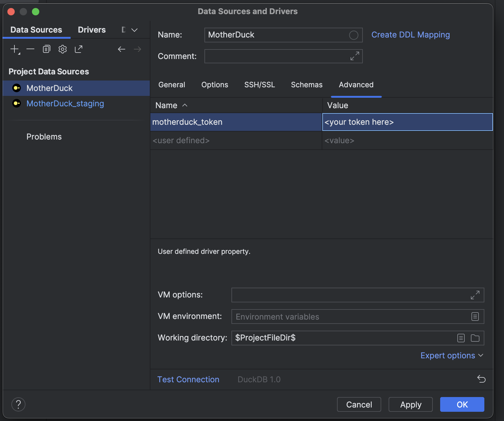
Task: Remove selected data source with minus icon
Action: click(x=30, y=49)
